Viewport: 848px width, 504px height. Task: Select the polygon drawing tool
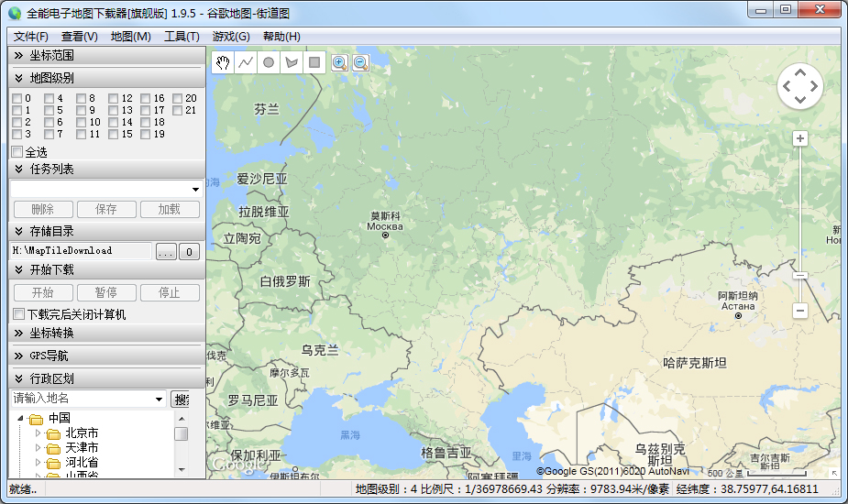click(x=292, y=62)
